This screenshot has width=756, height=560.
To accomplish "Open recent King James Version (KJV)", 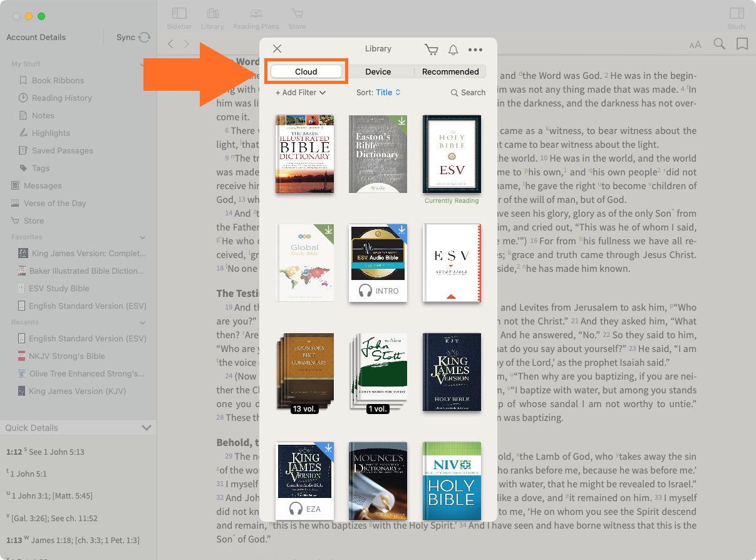I will [x=72, y=391].
